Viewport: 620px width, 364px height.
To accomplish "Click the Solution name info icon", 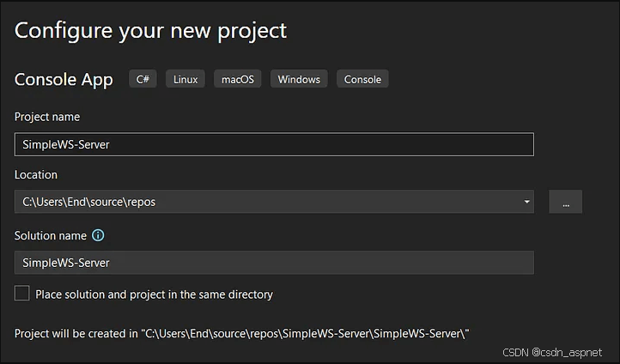I will click(98, 235).
